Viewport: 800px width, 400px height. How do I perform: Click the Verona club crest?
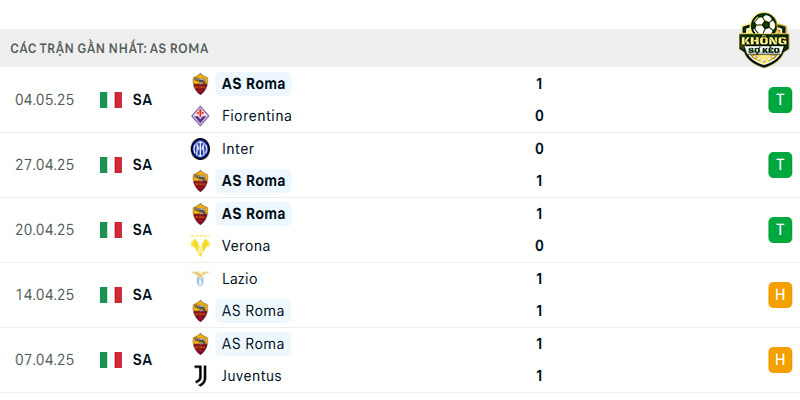point(200,246)
